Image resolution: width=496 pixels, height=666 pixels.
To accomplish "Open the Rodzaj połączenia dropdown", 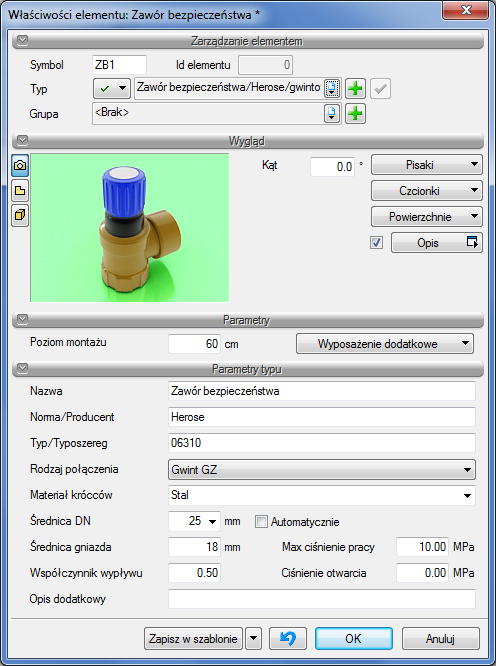I will coord(322,470).
